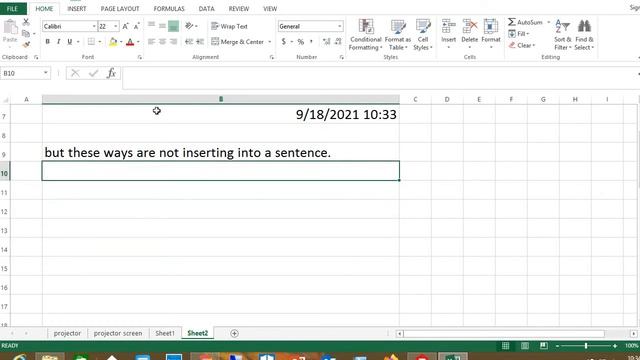Viewport: 640px width, 360px height.
Task: Click Merge & Center button
Action: (x=238, y=42)
